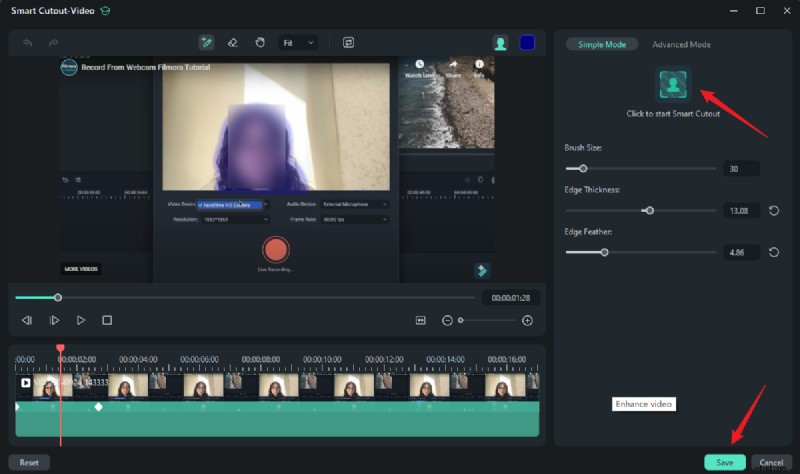800x474 pixels.
Task: Click the white keyframe diamond on track
Action: tap(98, 407)
